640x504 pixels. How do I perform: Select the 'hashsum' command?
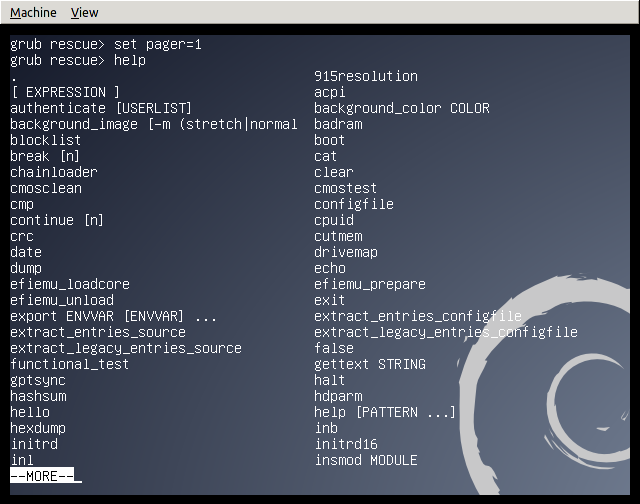(38, 396)
